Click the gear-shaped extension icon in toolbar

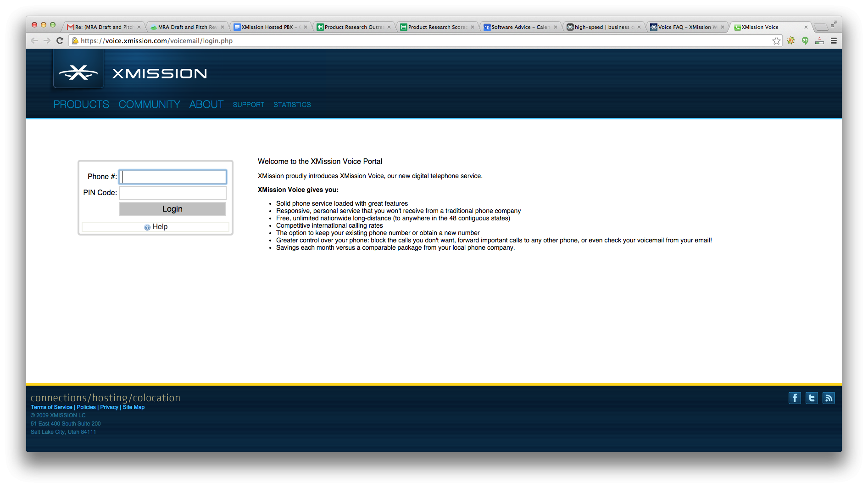coord(791,41)
